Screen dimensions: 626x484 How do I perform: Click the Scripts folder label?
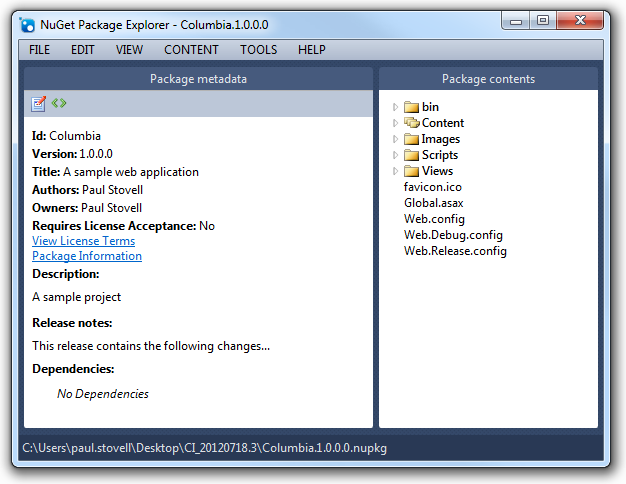click(440, 155)
